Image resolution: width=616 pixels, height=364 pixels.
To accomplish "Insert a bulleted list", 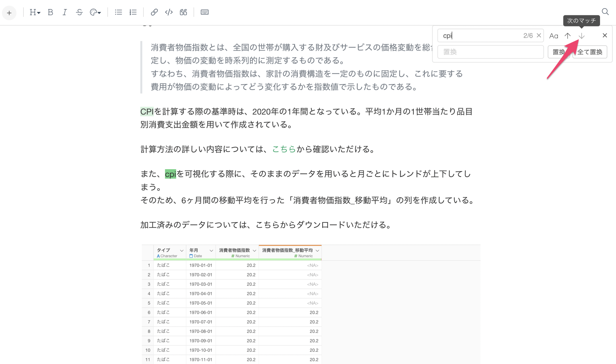I will pos(118,12).
